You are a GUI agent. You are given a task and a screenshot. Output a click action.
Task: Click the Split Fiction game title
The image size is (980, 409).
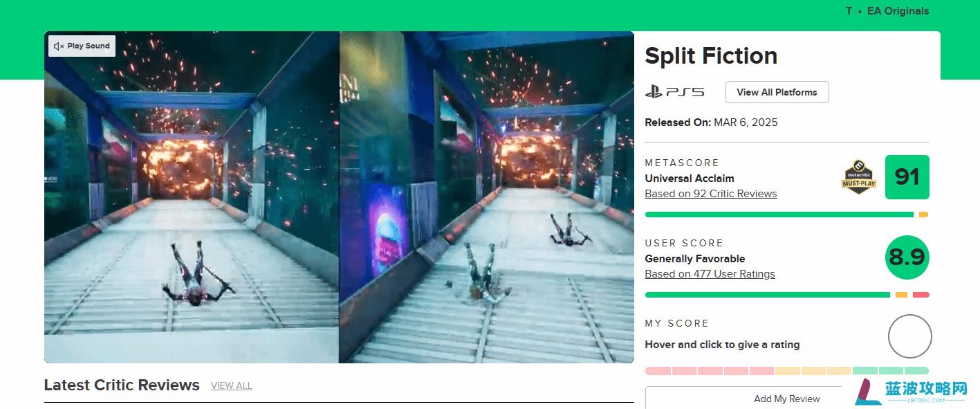coord(711,56)
